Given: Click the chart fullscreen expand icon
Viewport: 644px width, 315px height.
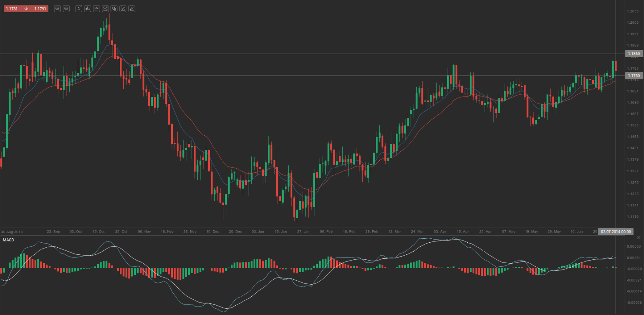Looking at the screenshot, I should [x=105, y=9].
